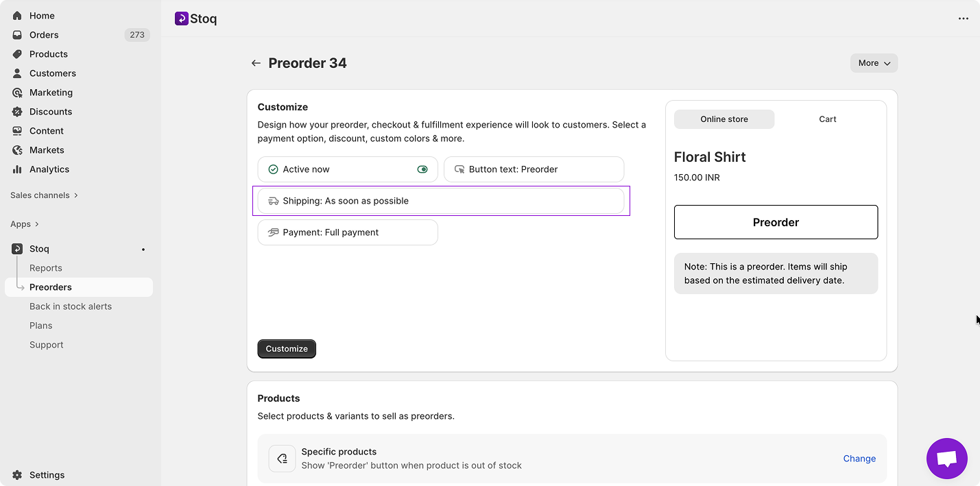Open Orders via its tray icon

pyautogui.click(x=17, y=35)
